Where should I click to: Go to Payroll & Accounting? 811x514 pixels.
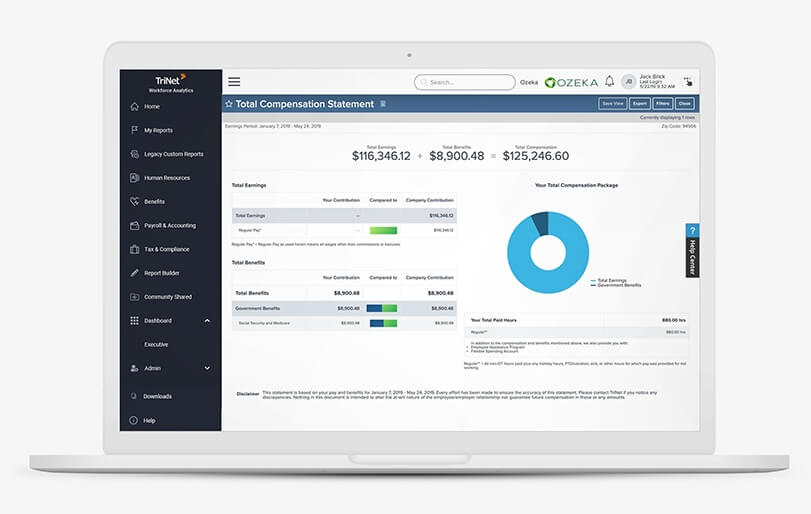click(x=169, y=225)
